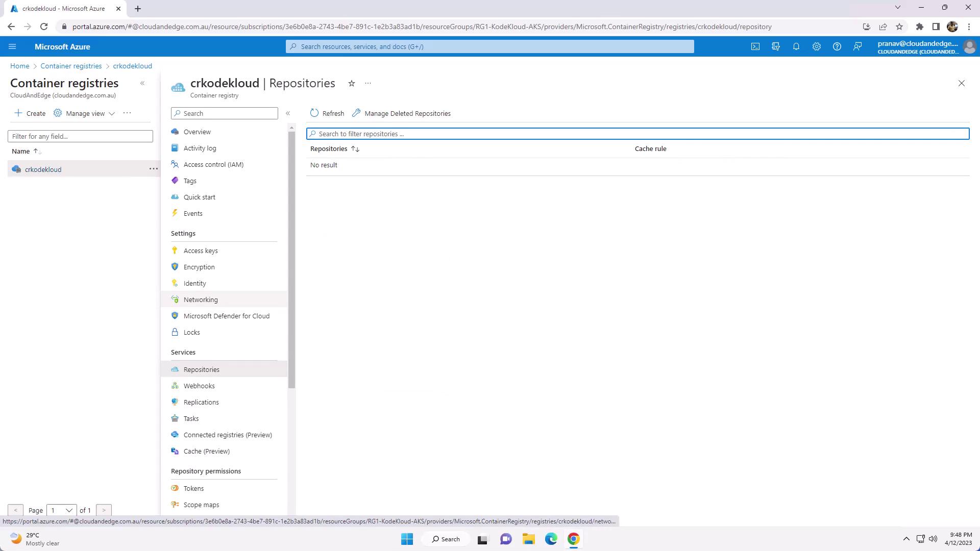Open Microsoft Edge from the taskbar
Screen dimensions: 980x551
[x=551, y=539]
